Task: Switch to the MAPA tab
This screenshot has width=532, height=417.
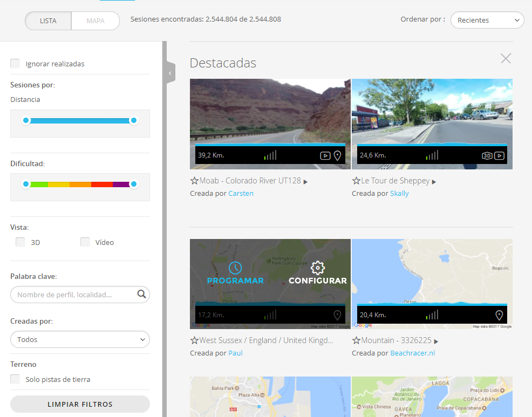Action: click(x=96, y=21)
